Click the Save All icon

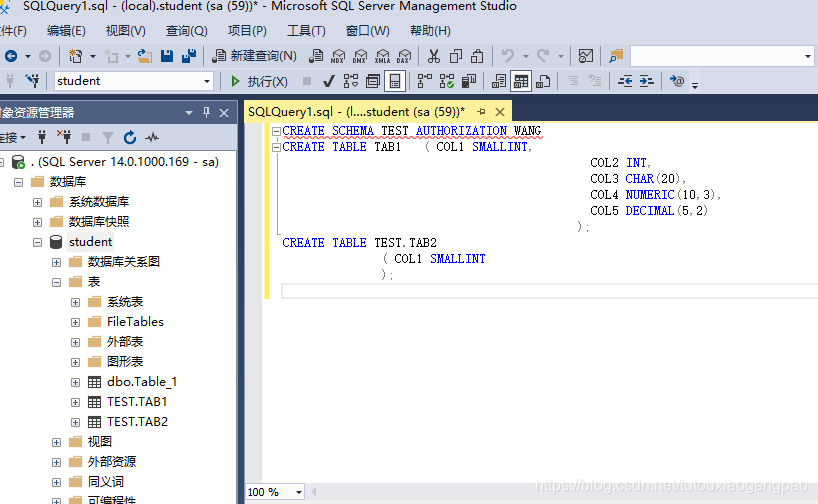(188, 56)
